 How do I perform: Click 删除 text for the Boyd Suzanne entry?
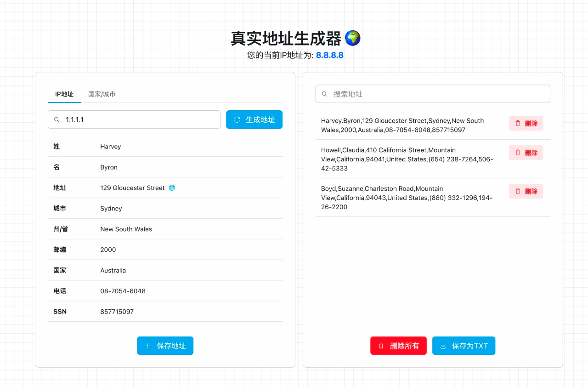click(531, 191)
